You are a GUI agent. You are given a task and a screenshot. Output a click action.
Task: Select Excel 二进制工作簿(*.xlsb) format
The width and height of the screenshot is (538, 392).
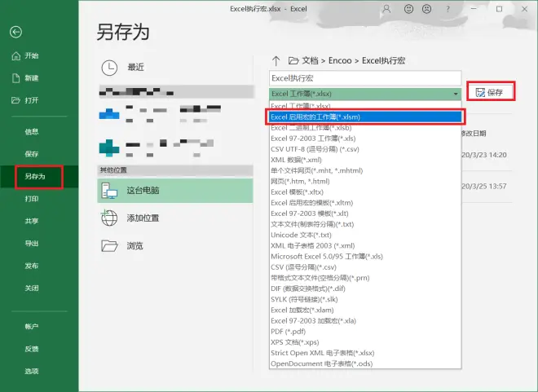pos(365,128)
